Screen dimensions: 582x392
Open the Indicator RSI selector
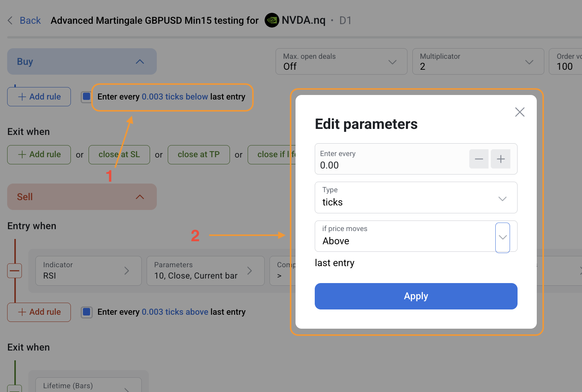tap(89, 271)
